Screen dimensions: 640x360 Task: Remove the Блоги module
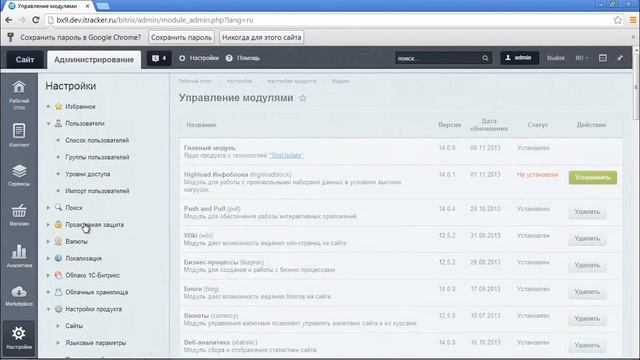click(x=587, y=292)
